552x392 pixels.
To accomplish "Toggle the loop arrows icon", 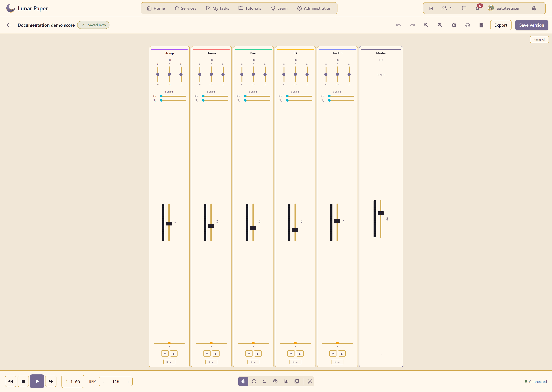I will click(x=265, y=381).
